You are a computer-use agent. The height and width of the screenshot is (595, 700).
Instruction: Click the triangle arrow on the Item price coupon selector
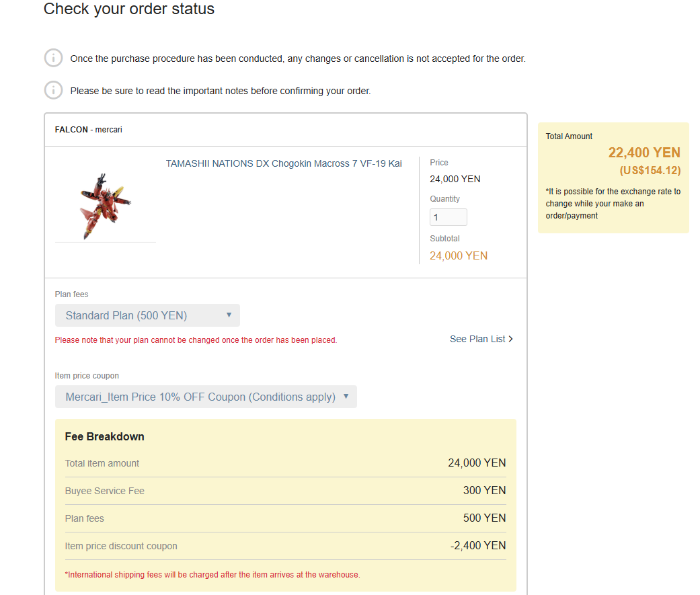coord(346,396)
